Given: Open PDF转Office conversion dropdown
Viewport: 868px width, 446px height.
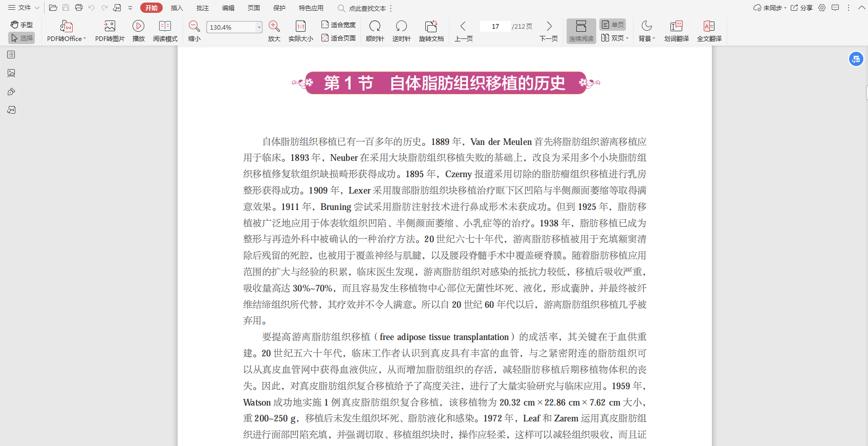Looking at the screenshot, I should [x=67, y=31].
